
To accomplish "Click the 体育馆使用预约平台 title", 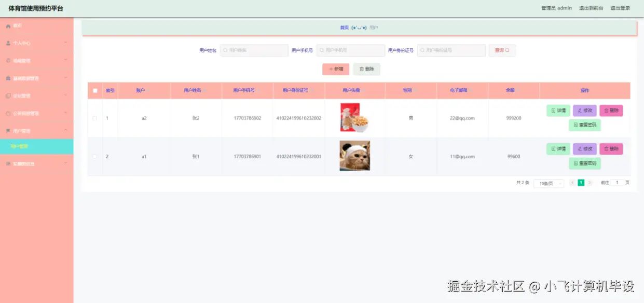I will (36, 8).
